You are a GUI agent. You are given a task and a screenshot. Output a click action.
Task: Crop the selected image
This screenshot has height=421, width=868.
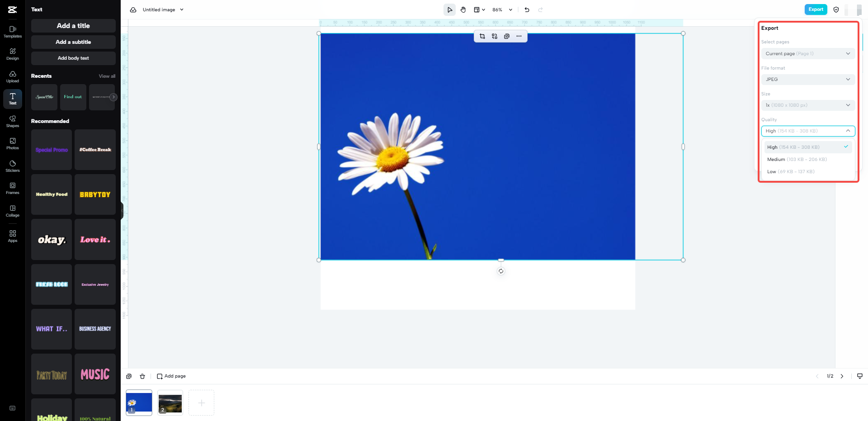[482, 36]
